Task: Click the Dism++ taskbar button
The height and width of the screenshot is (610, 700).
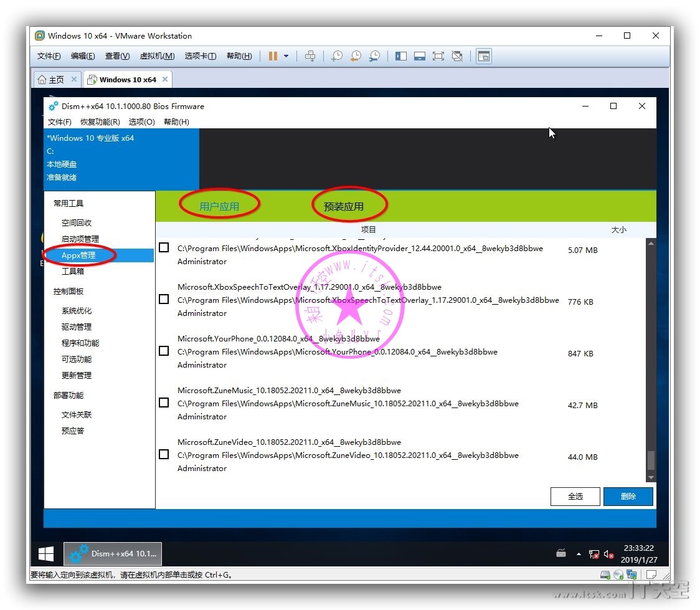Action: [x=113, y=554]
